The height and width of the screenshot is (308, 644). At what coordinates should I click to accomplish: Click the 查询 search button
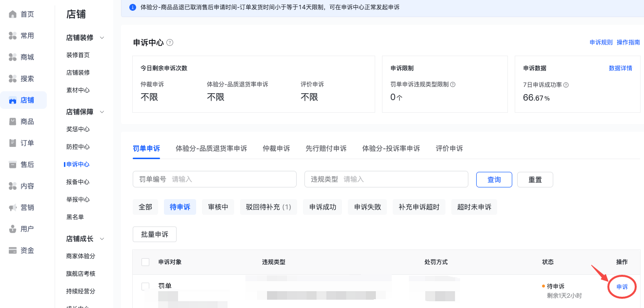(494, 180)
